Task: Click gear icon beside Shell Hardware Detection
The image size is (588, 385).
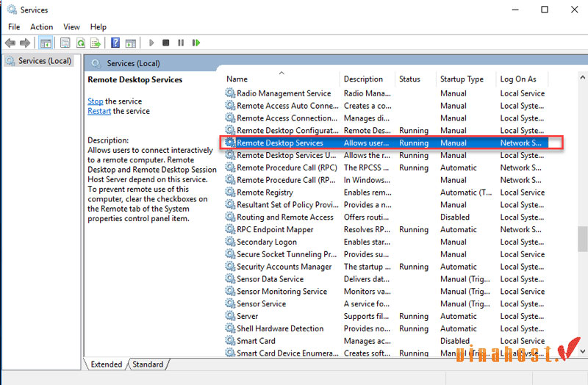Action: pyautogui.click(x=230, y=328)
